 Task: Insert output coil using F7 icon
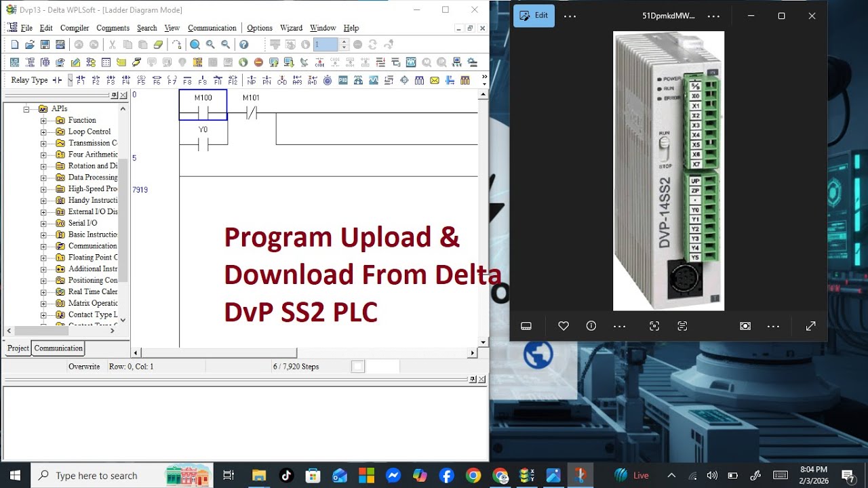(172, 80)
